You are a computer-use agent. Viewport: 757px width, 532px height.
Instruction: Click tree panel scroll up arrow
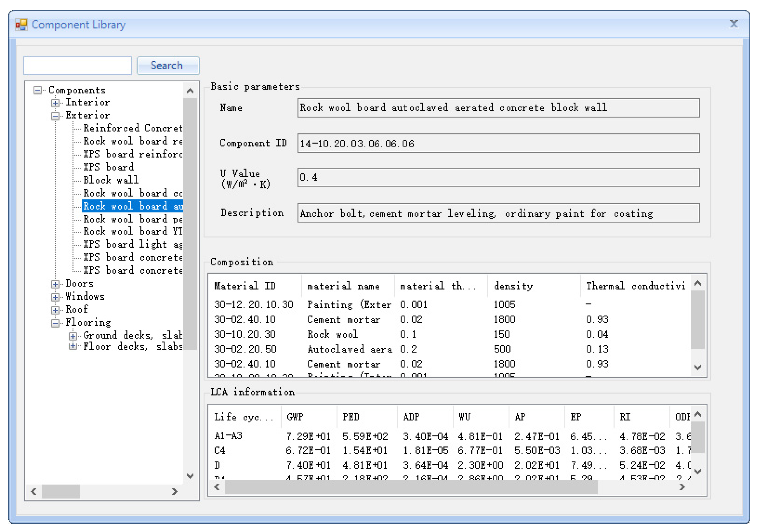[190, 91]
